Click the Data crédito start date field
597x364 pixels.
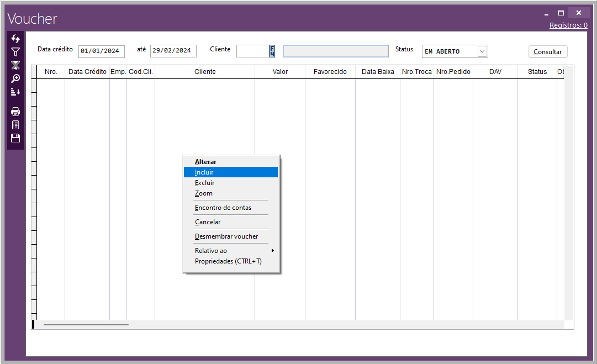tap(101, 51)
